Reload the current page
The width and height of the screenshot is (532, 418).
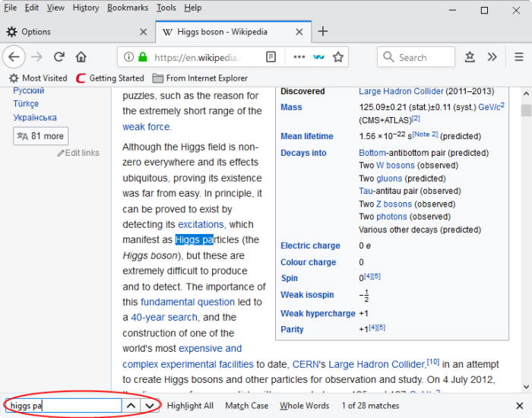click(59, 57)
